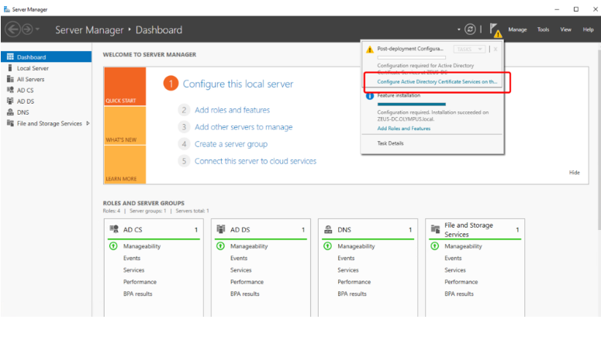Select the DNS icon in the sidebar

[10, 112]
